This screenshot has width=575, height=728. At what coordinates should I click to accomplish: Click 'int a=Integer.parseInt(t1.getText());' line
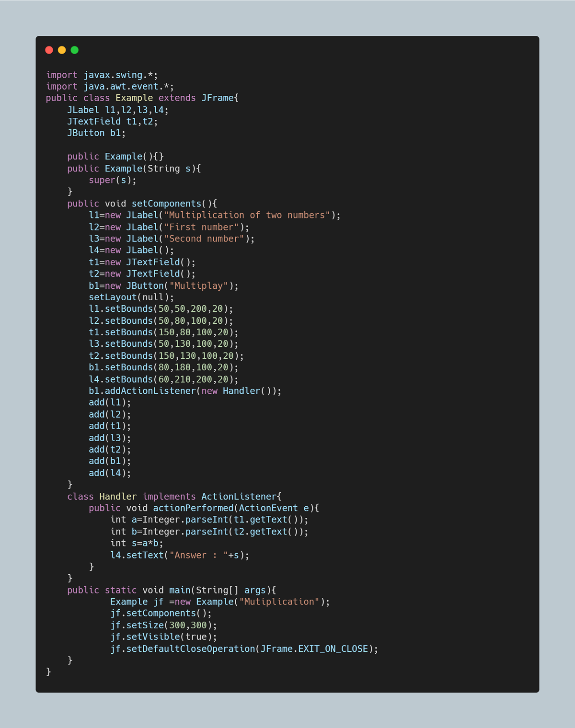(209, 520)
